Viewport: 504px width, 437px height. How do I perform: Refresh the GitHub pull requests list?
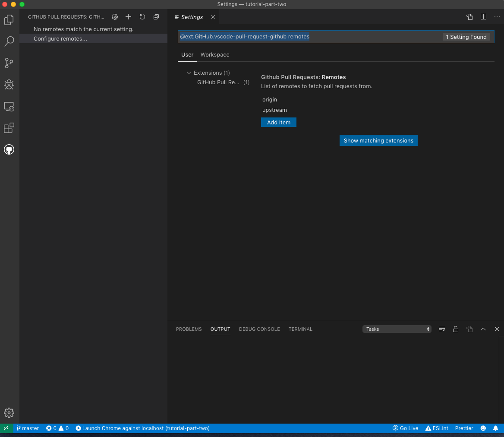pyautogui.click(x=142, y=17)
